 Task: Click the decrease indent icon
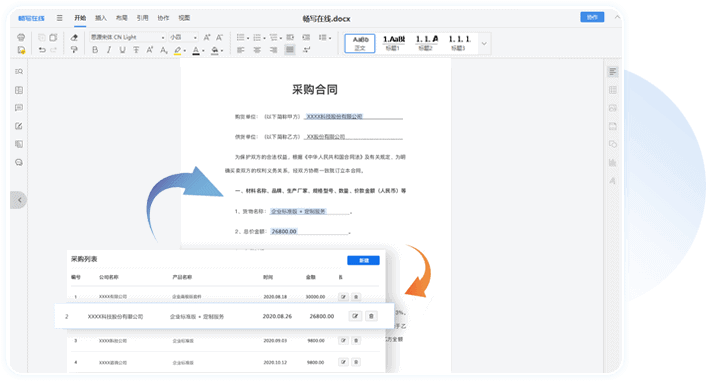click(290, 37)
